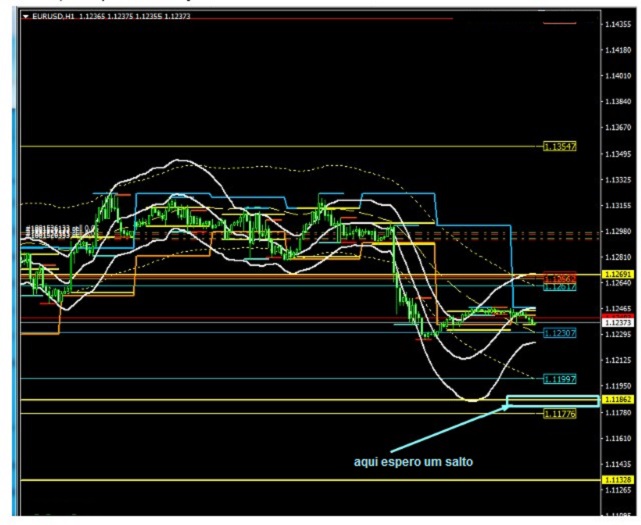This screenshot has height=525, width=641.
Task: Click the cyan 1.12617 level tag
Action: pos(559,286)
